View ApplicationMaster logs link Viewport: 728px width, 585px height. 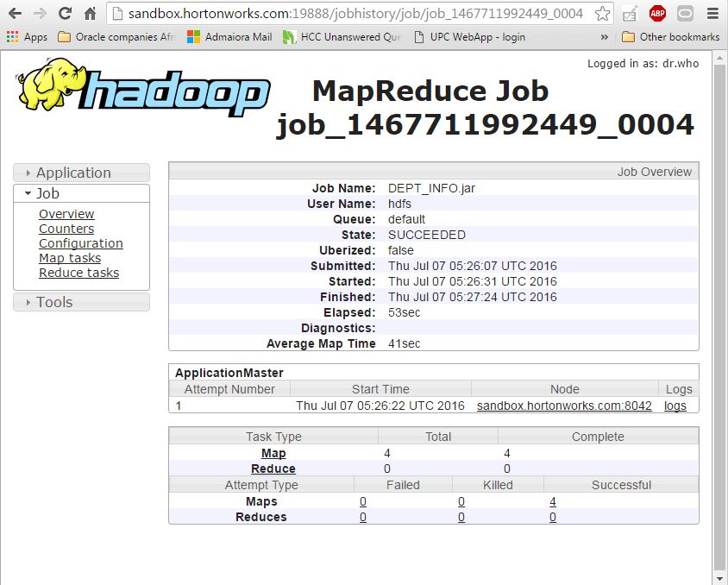(x=675, y=406)
